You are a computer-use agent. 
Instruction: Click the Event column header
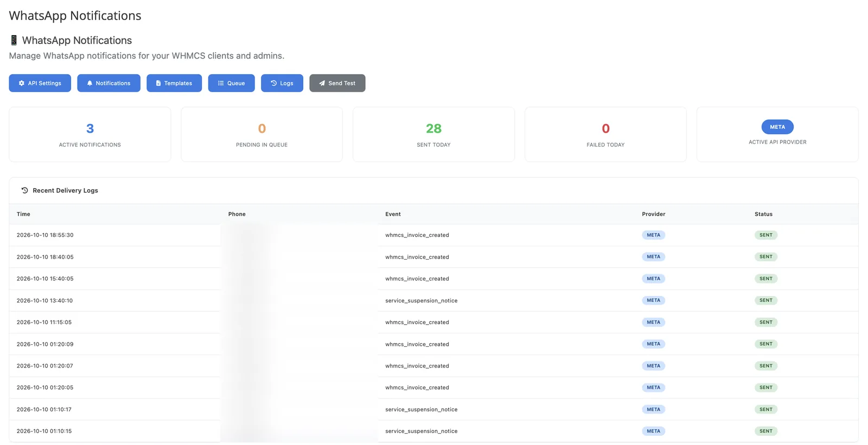pos(393,214)
